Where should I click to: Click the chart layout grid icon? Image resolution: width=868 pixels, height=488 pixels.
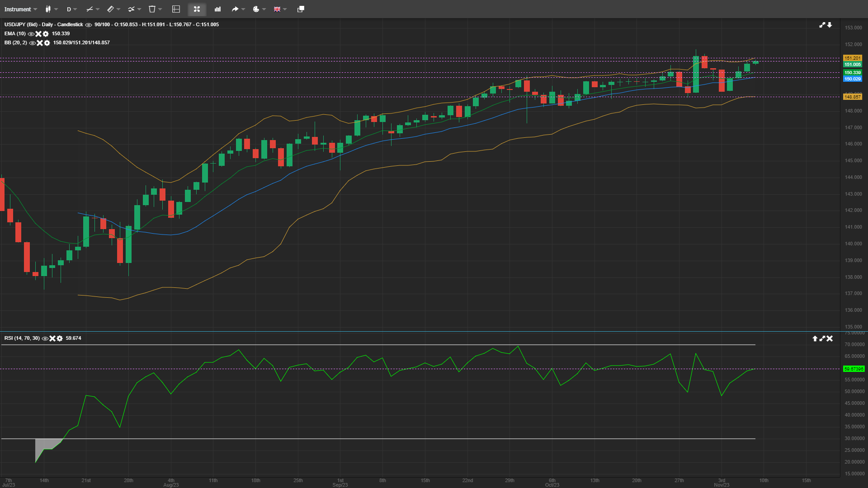point(176,9)
